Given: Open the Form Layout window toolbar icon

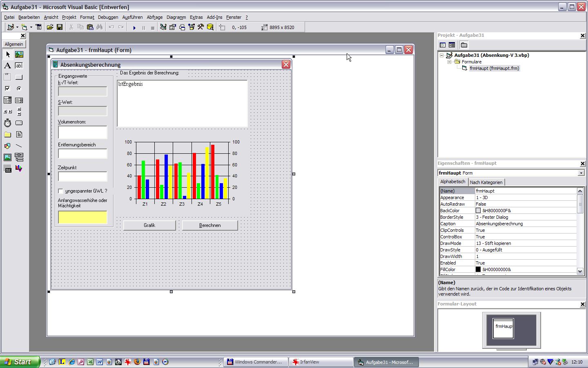Looking at the screenshot, I should (x=182, y=27).
